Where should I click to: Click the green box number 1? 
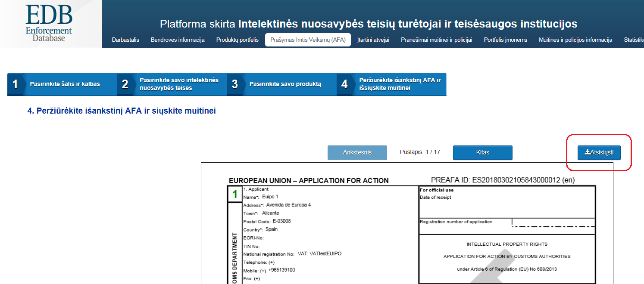click(x=235, y=194)
